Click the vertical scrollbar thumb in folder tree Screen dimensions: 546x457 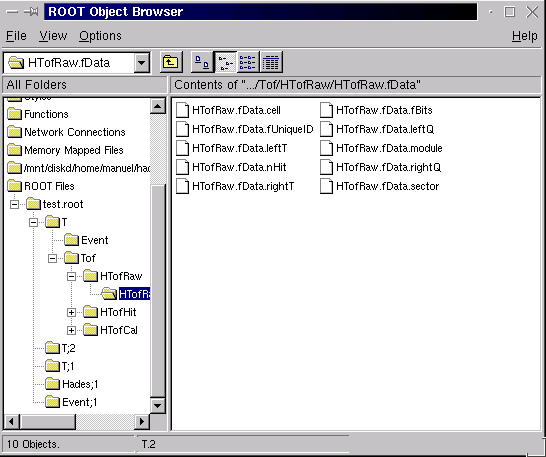click(158, 291)
